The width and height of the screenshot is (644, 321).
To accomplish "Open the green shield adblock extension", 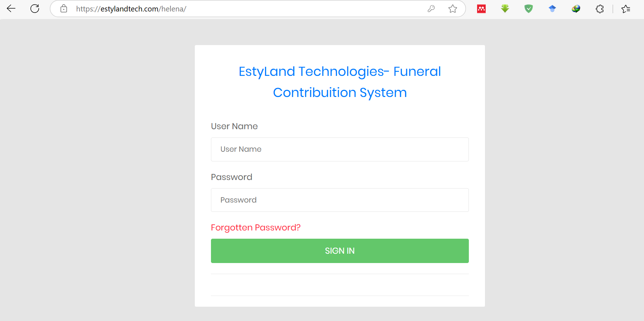I will point(529,9).
